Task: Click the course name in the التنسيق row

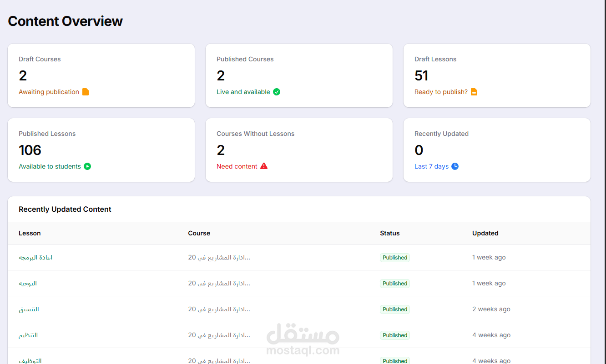Action: coord(219,309)
